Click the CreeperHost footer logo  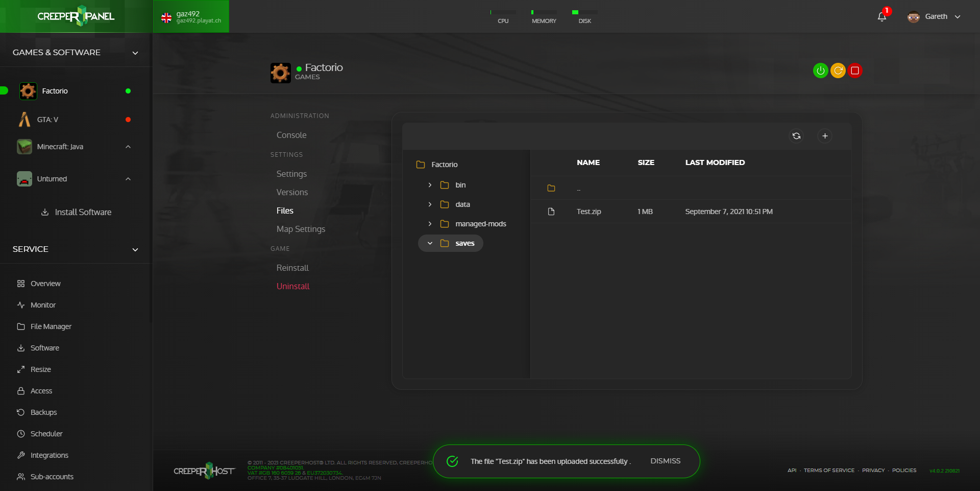pos(205,471)
